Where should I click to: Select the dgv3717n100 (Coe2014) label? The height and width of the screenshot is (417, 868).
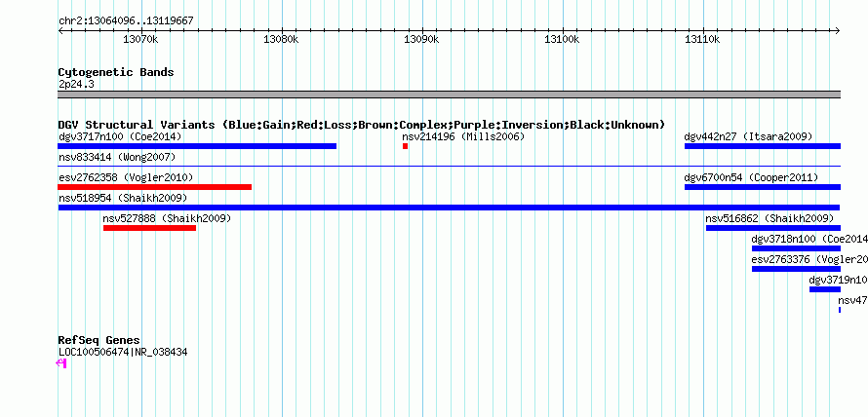coord(120,136)
